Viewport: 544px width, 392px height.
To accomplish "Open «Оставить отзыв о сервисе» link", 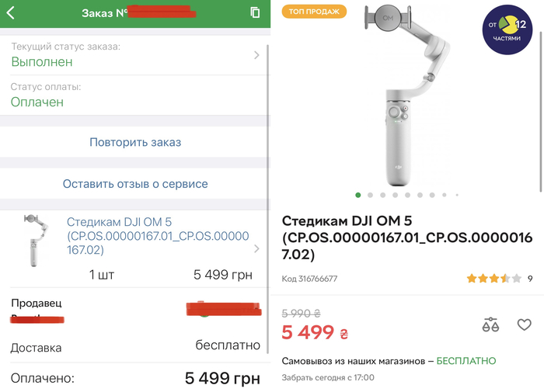I will click(135, 184).
